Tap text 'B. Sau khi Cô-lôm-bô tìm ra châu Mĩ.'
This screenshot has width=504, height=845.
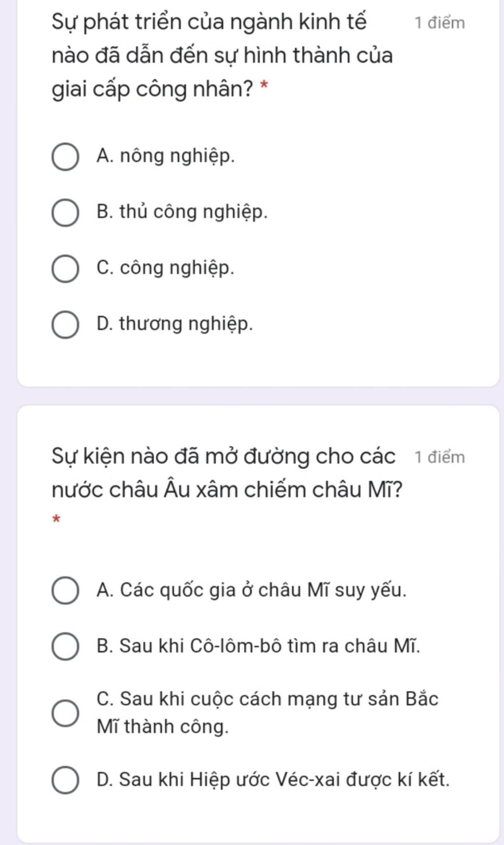(259, 646)
